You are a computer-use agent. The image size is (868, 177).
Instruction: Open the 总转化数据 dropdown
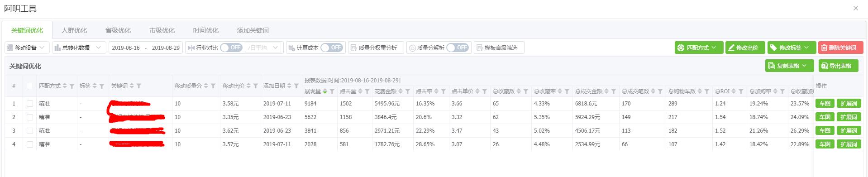click(x=79, y=48)
